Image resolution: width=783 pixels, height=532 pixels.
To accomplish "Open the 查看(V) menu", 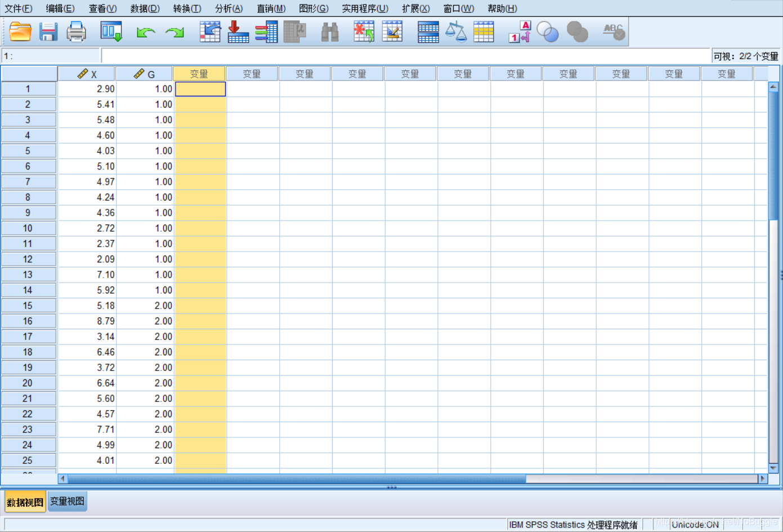I will point(103,8).
